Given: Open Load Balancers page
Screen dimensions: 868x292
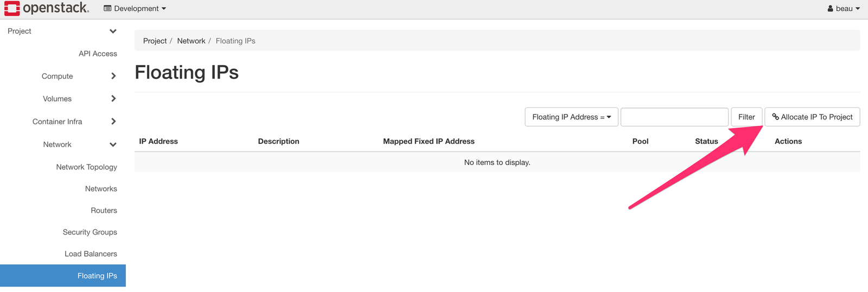Looking at the screenshot, I should [x=91, y=254].
